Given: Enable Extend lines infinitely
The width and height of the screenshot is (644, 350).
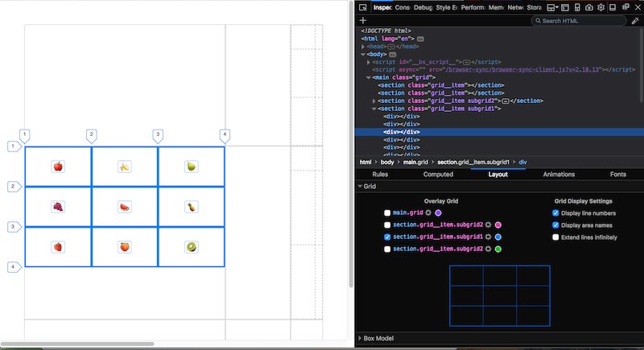Looking at the screenshot, I should (555, 237).
